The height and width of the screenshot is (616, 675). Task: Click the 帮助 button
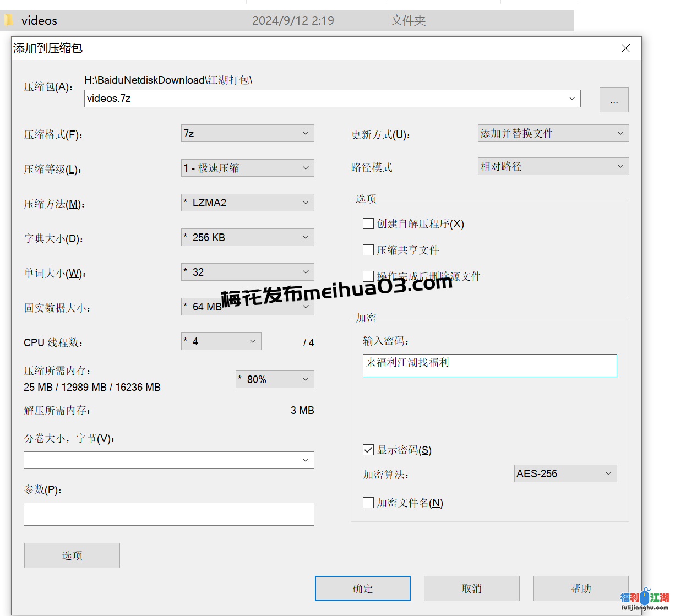[581, 588]
